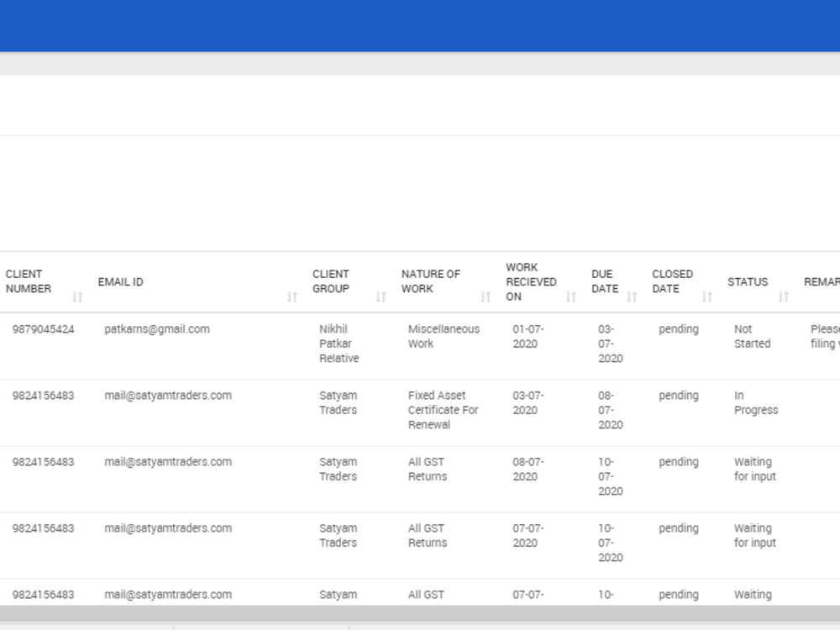Click the EMAIL ID column header

point(120,281)
